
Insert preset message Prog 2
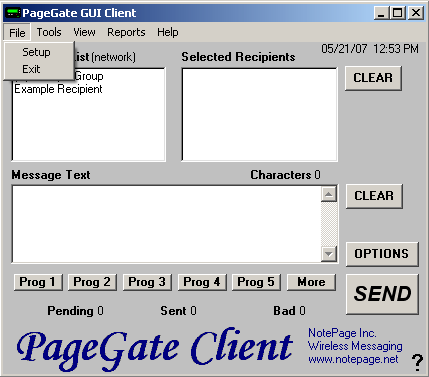(92, 282)
